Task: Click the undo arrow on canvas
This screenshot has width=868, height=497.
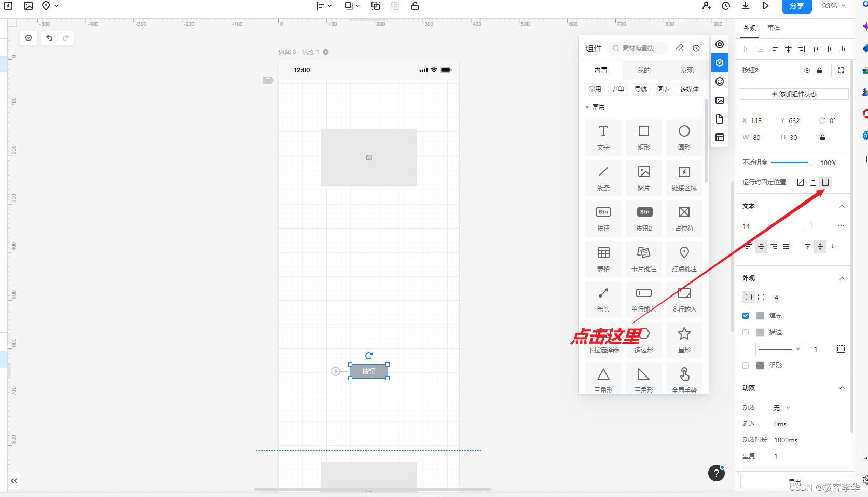Action: [x=49, y=38]
